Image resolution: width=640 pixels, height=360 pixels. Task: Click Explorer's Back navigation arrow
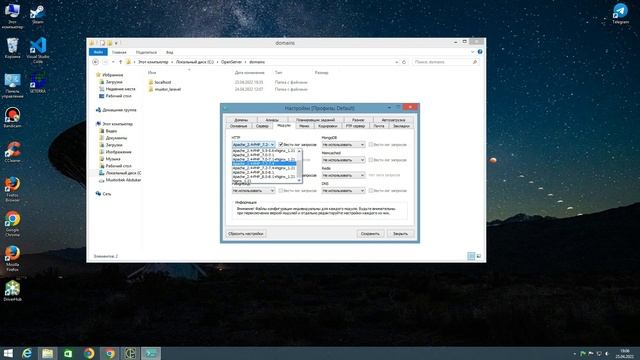pos(95,62)
